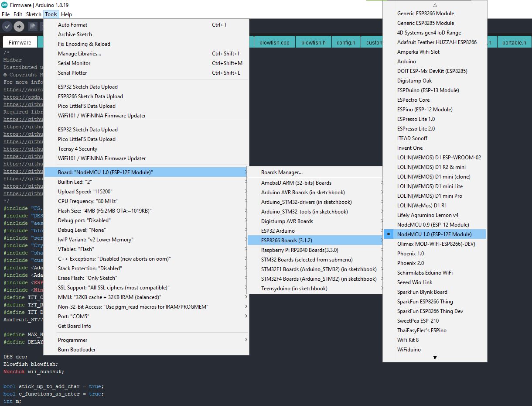
Task: Click the Upload arrow toolbar icon
Action: (x=19, y=27)
